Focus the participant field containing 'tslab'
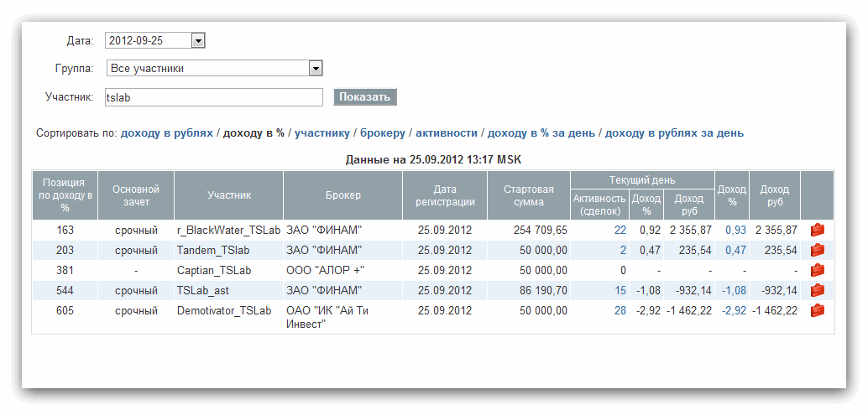868x410 pixels. (x=213, y=97)
